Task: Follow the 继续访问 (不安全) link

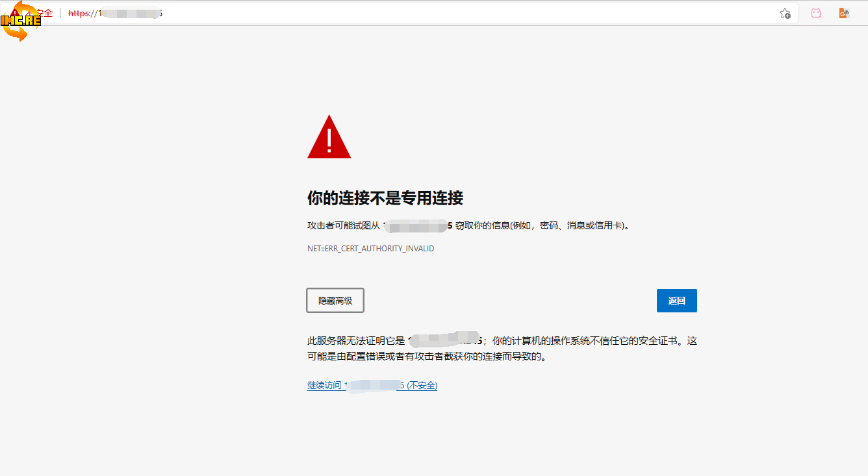Action: [372, 385]
